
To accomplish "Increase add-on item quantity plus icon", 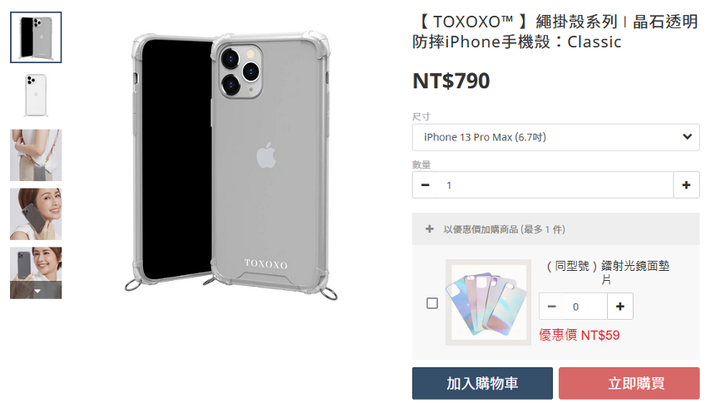I will (x=620, y=307).
